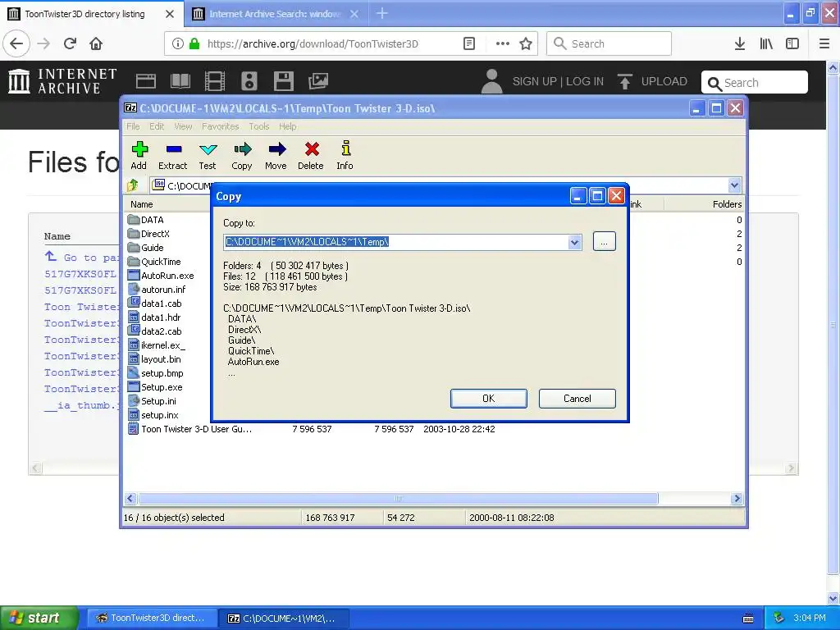Screen dimensions: 840x630
Task: Click the Extract toolbar icon
Action: click(173, 155)
